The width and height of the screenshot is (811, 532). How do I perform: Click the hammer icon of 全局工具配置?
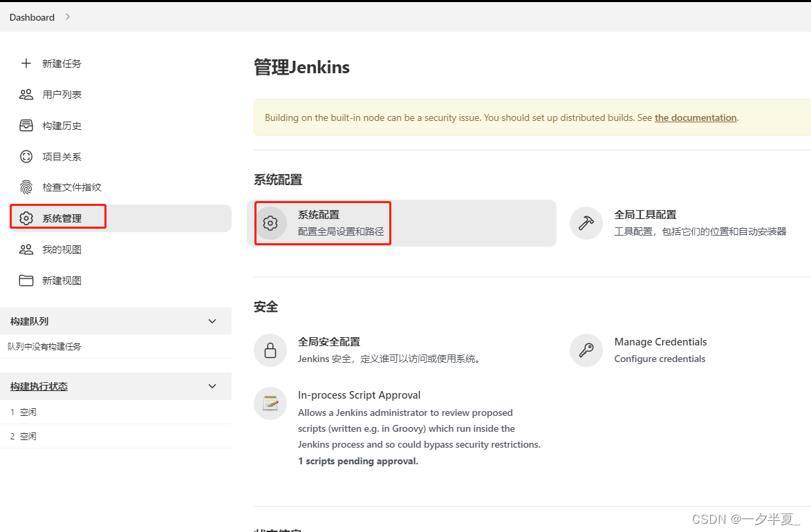(586, 223)
